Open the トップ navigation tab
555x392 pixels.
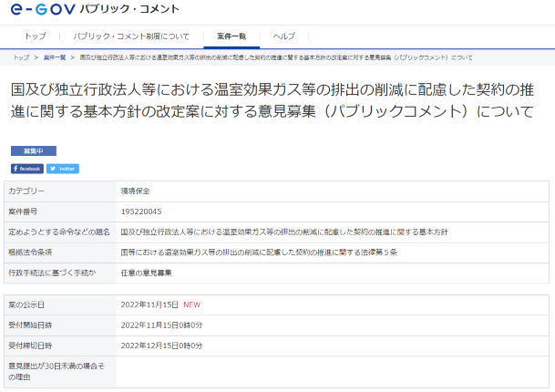coord(36,36)
